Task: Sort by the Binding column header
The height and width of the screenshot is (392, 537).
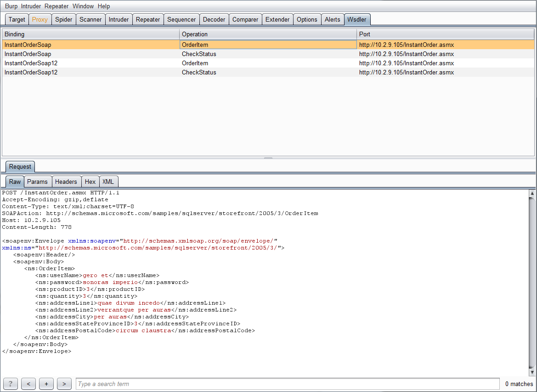Action: point(91,34)
